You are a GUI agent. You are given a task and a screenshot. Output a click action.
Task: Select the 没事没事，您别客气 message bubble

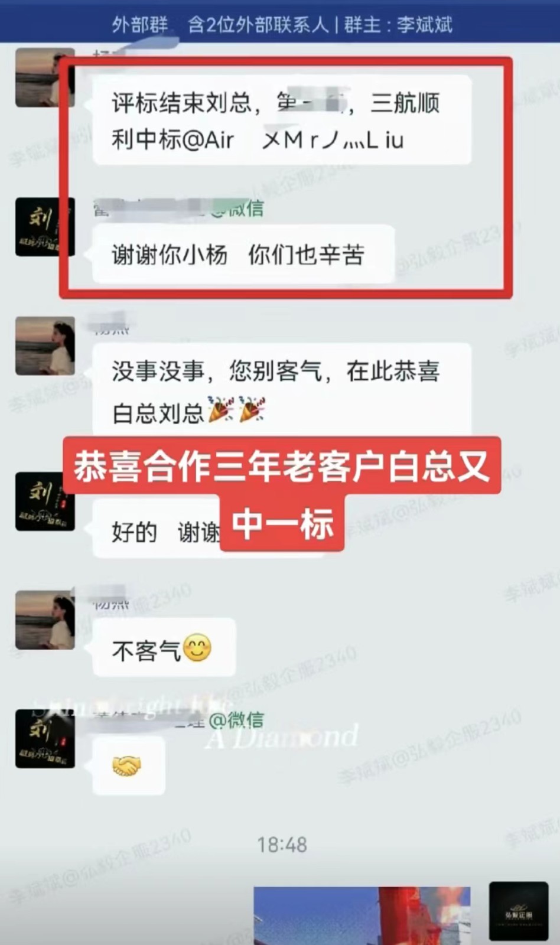pyautogui.click(x=282, y=391)
